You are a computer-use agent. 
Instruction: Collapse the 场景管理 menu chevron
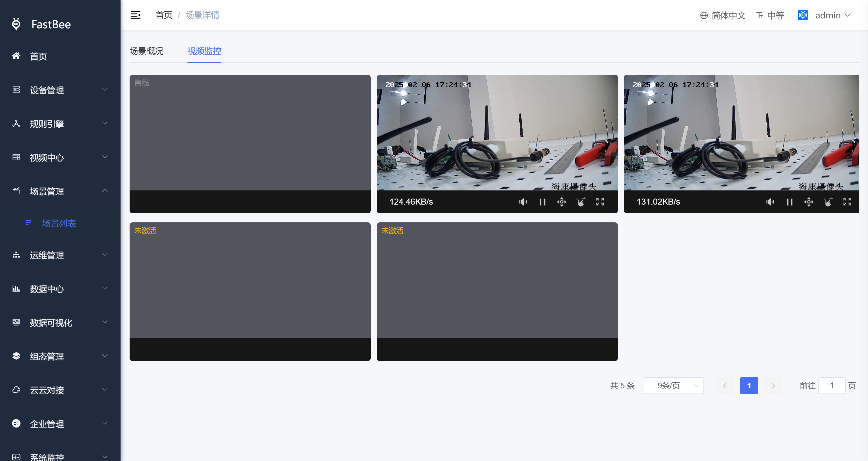pos(105,190)
